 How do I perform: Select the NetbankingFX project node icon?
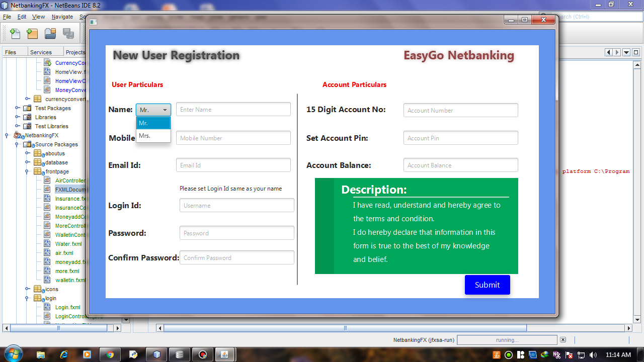click(x=19, y=135)
